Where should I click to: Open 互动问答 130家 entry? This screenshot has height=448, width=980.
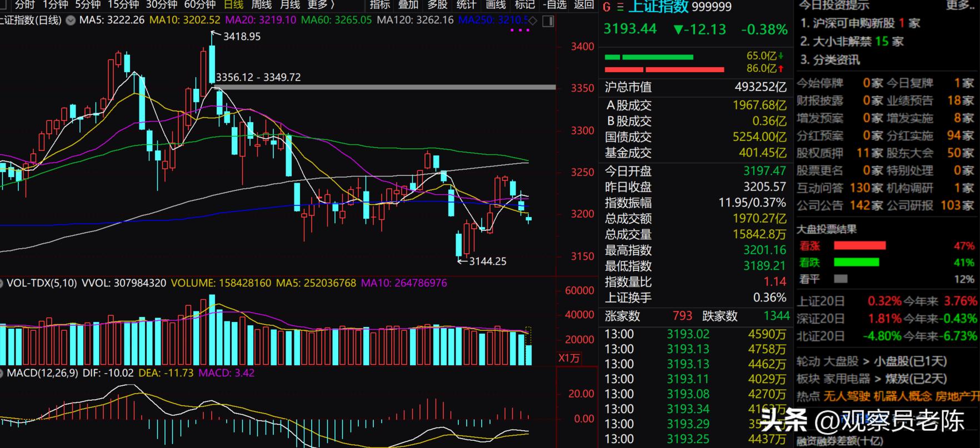840,188
